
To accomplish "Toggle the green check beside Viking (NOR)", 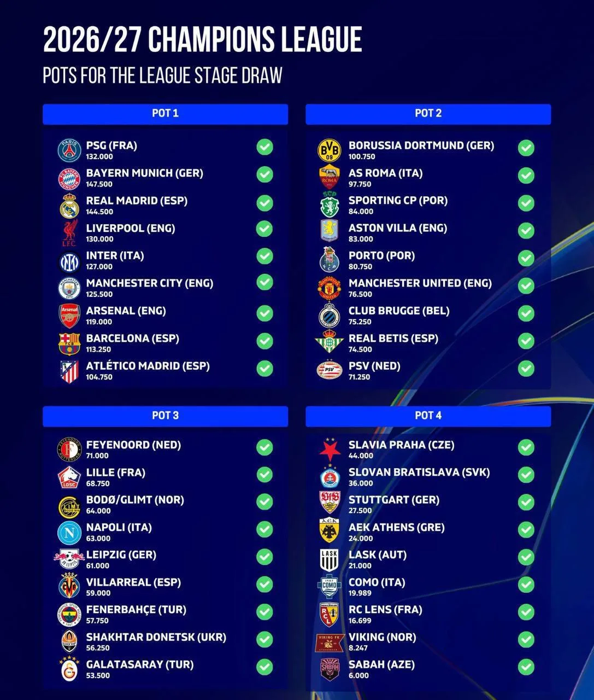I will (x=526, y=639).
